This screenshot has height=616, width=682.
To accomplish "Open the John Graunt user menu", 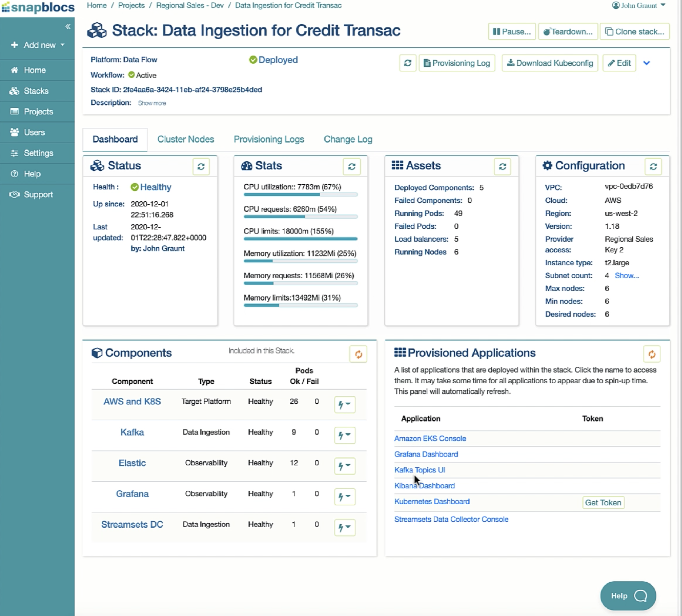I will [x=639, y=5].
